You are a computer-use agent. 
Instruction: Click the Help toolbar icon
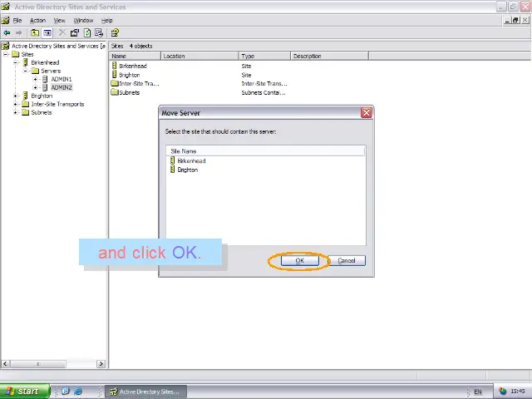click(x=115, y=32)
